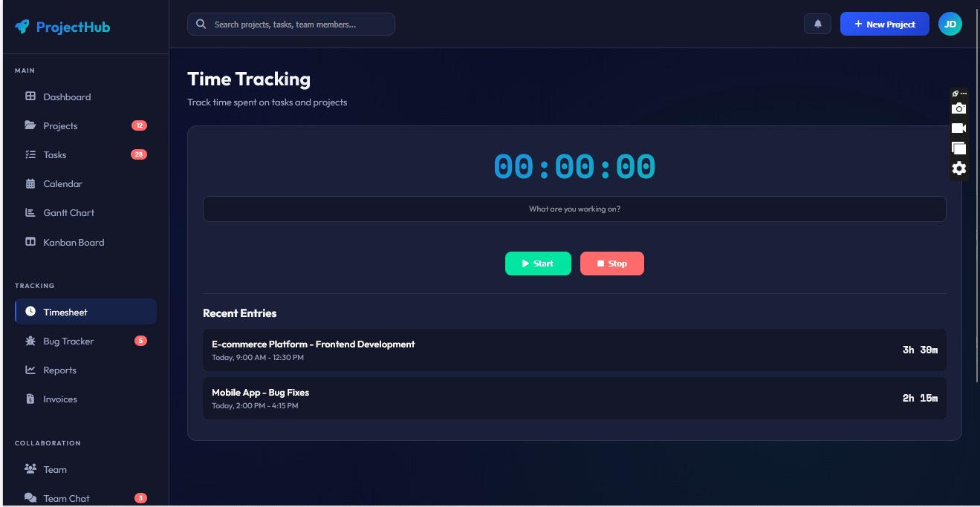Click the JD user avatar
The image size is (980, 507).
[x=950, y=24]
